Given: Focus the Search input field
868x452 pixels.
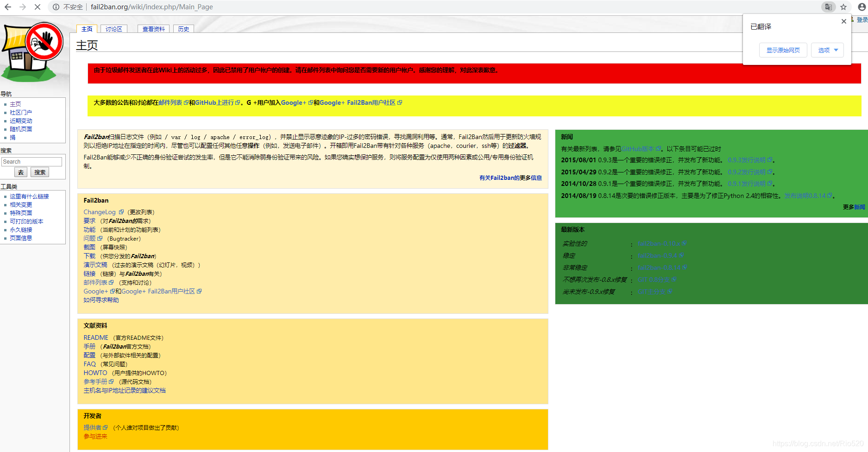Looking at the screenshot, I should point(31,161).
